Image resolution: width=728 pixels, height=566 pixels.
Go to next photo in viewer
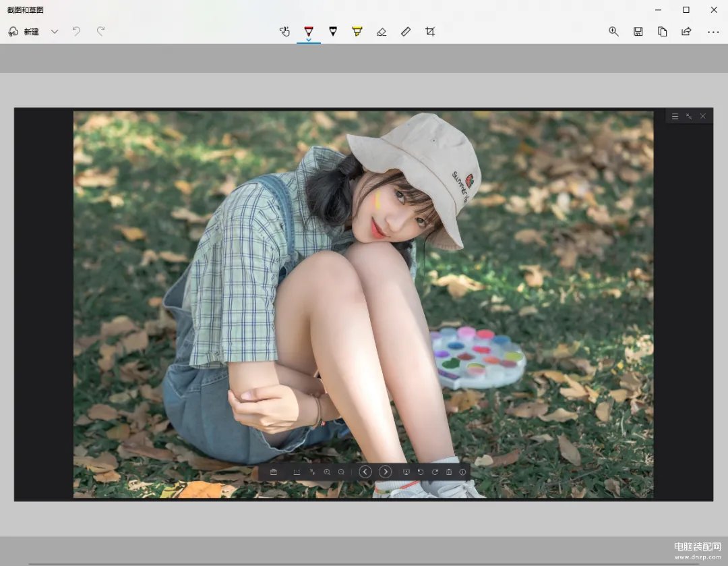point(385,472)
